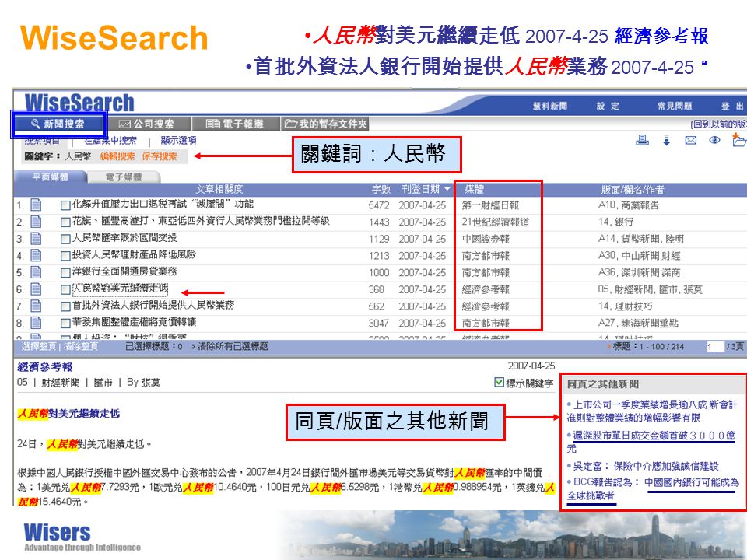Open related news 滬深股市單日成交金額首破

(x=651, y=442)
